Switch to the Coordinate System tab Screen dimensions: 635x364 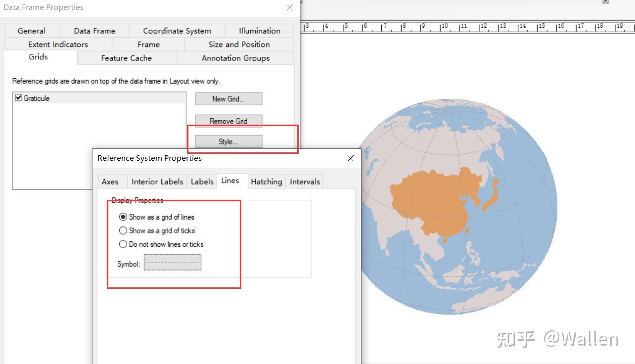tap(176, 31)
